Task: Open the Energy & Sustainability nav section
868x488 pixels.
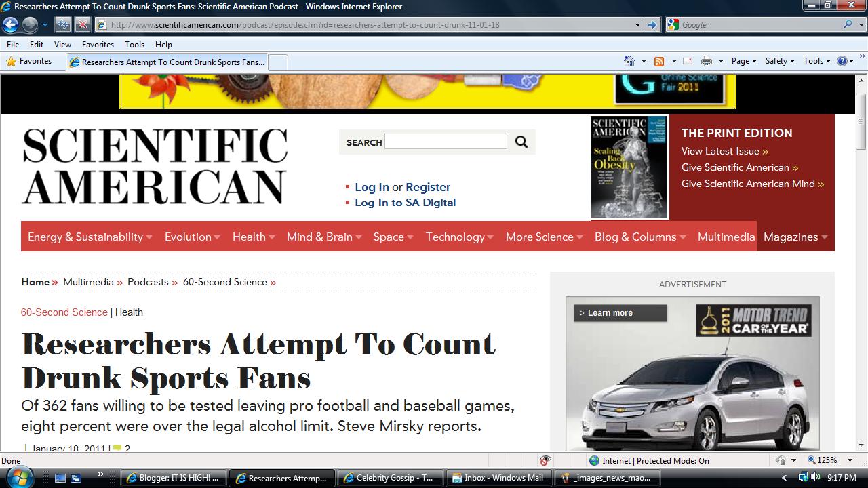Action: pyautogui.click(x=90, y=237)
